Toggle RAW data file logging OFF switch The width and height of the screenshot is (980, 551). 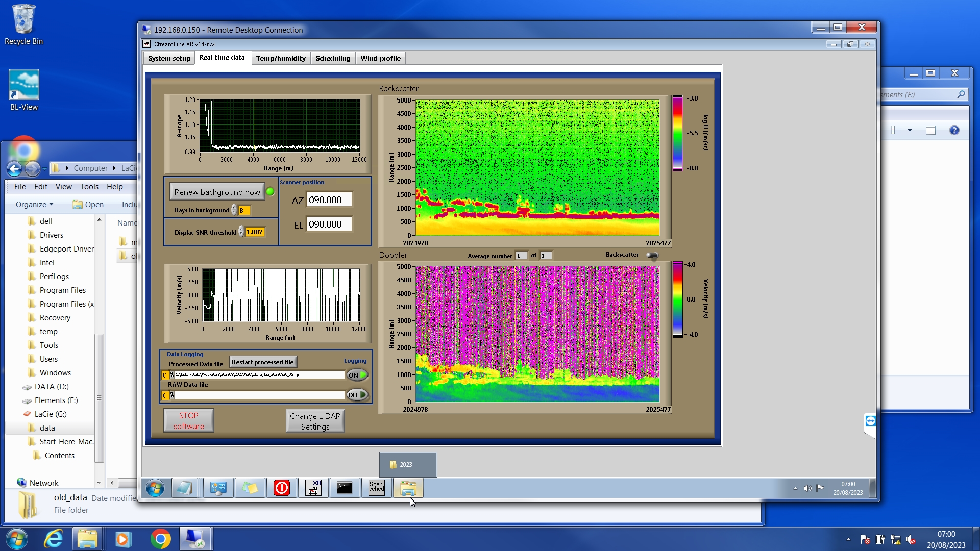click(x=357, y=395)
